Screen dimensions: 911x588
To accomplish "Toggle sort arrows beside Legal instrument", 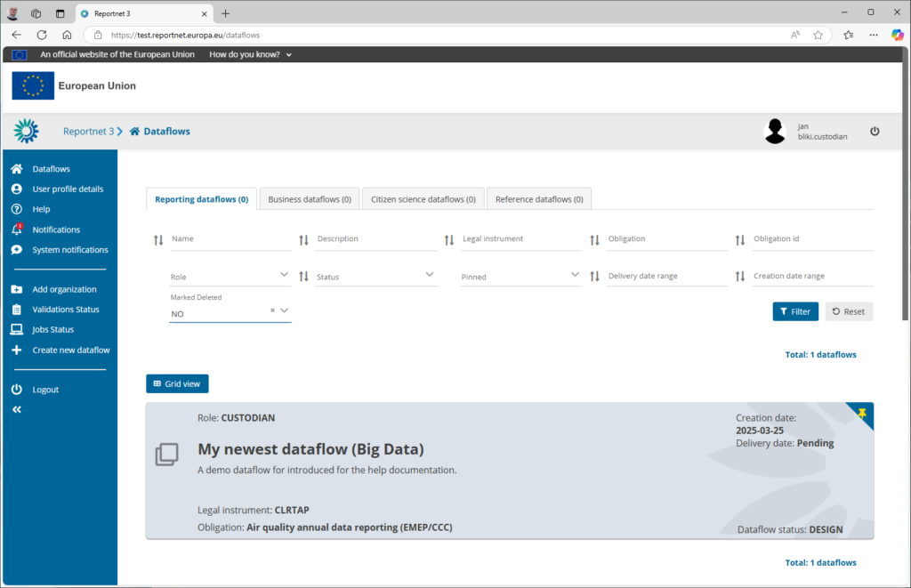I will click(x=449, y=240).
